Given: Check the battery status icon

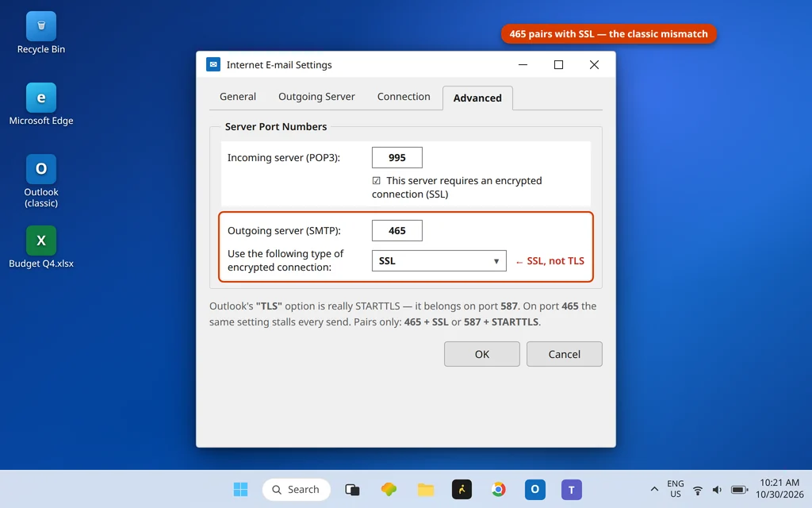Looking at the screenshot, I should tap(740, 489).
